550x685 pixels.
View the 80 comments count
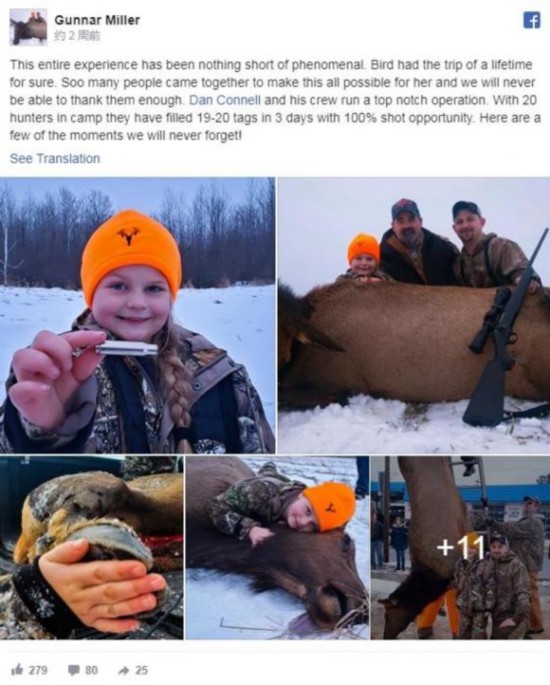coord(91,670)
